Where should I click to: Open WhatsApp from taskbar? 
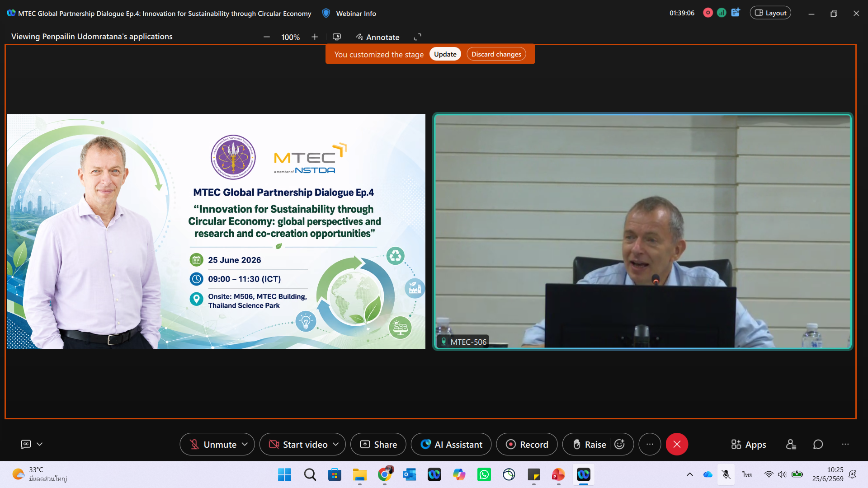484,475
